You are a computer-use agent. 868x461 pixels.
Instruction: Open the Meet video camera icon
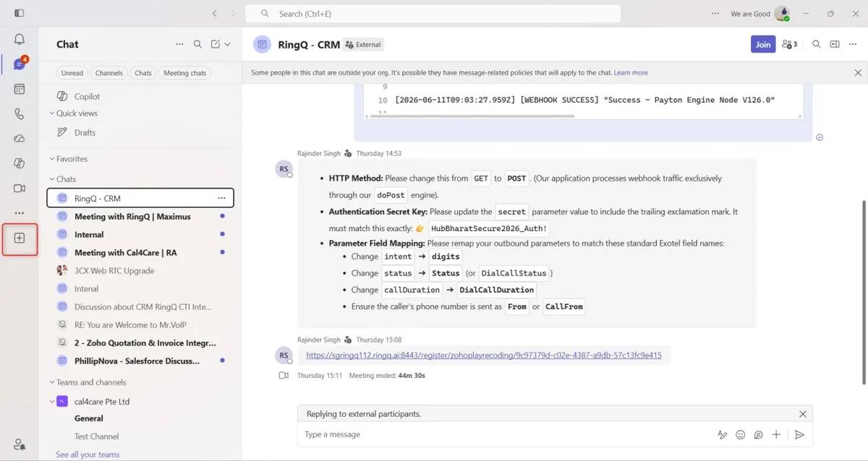pyautogui.click(x=20, y=188)
